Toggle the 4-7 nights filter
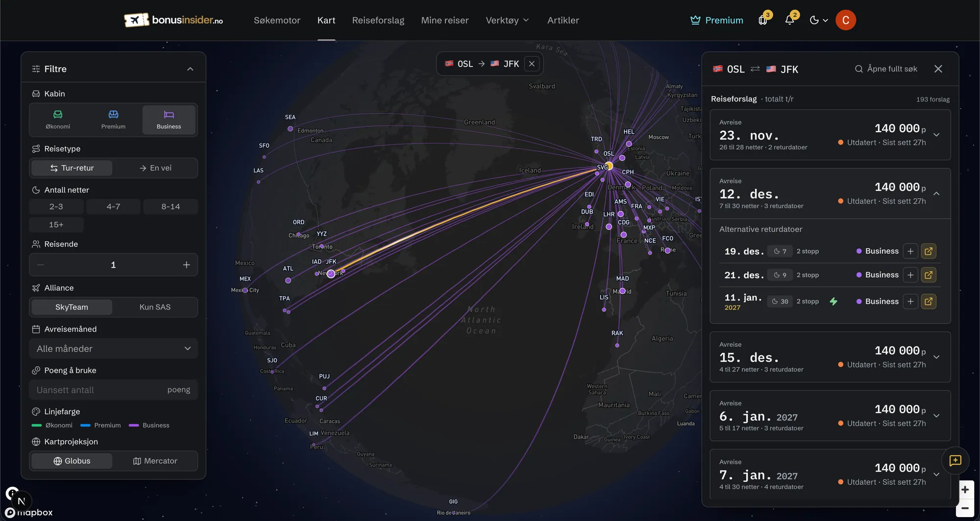The image size is (980, 521). [114, 207]
